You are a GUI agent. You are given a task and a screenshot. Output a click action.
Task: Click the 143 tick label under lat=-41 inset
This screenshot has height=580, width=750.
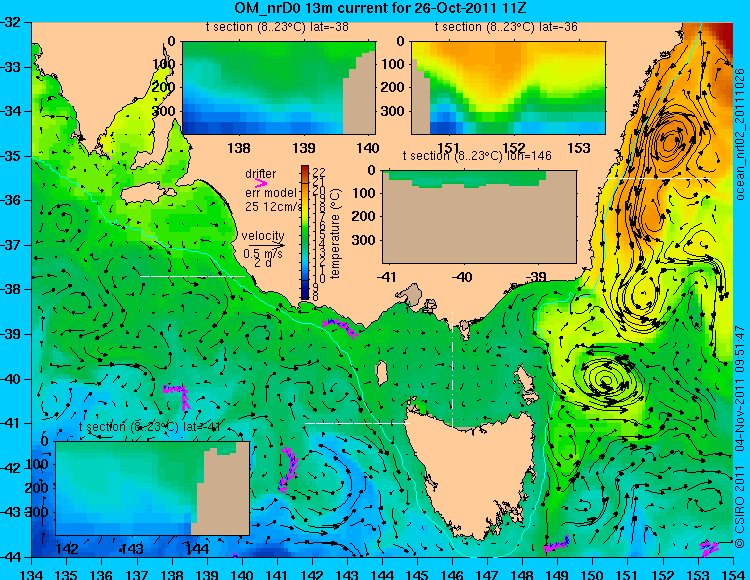[132, 548]
